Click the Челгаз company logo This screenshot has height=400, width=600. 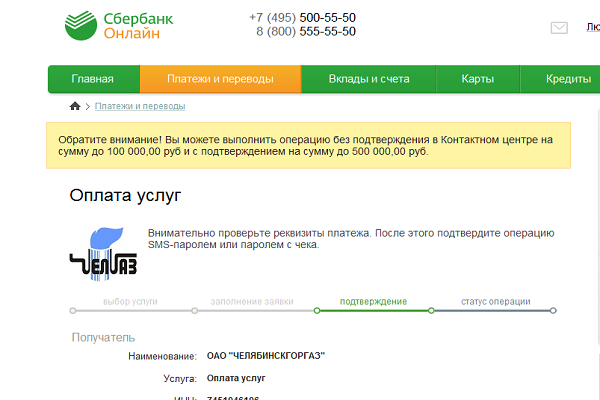coord(103,252)
